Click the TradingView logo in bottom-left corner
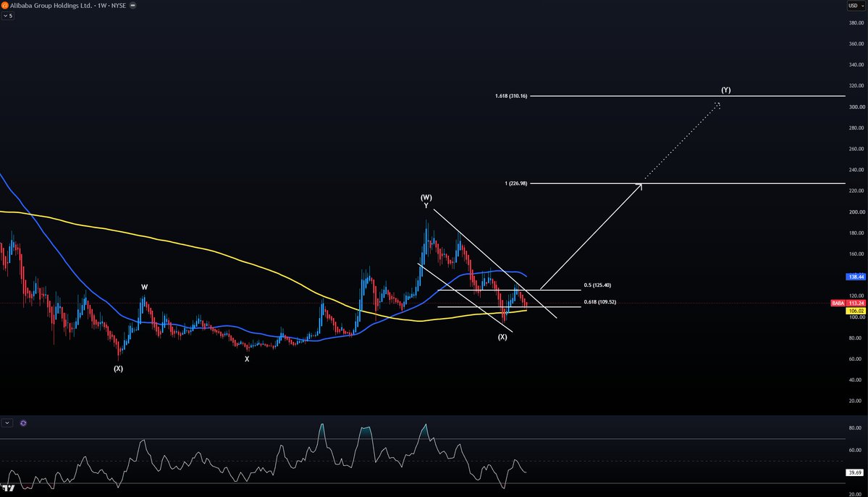Screen dimensions: 868x497 [8, 488]
